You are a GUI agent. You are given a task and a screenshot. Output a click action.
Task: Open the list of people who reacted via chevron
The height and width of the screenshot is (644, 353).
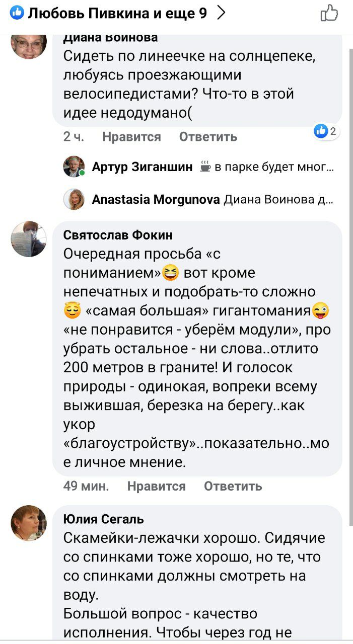[221, 14]
